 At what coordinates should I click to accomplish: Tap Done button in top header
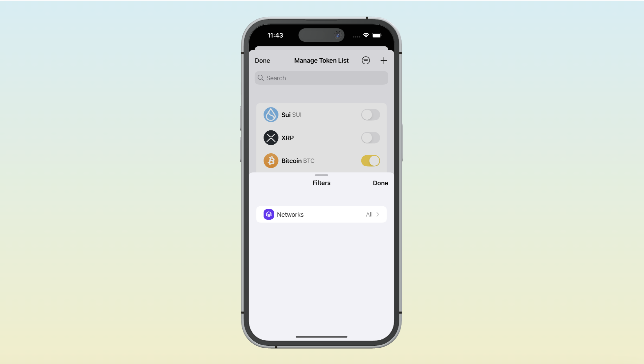coord(262,60)
